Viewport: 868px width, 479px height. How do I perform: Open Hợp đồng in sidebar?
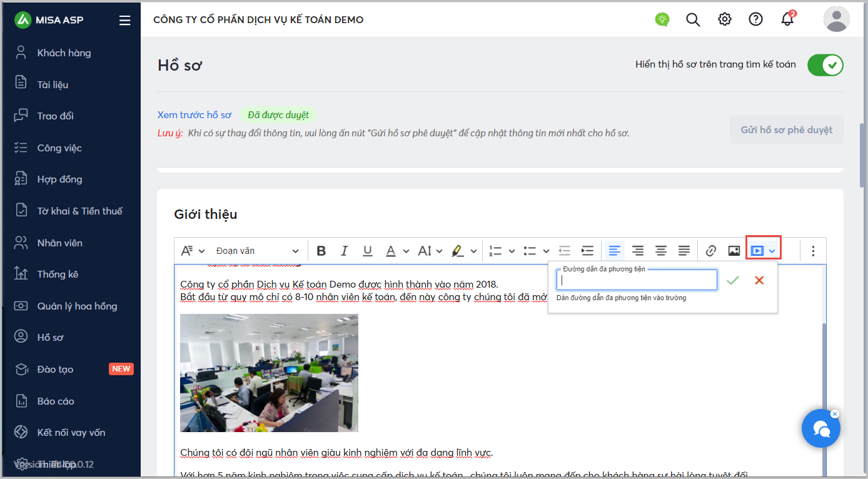coord(59,179)
